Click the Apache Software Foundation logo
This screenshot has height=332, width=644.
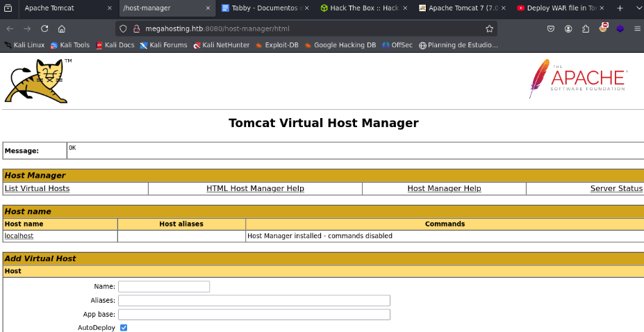pyautogui.click(x=578, y=78)
